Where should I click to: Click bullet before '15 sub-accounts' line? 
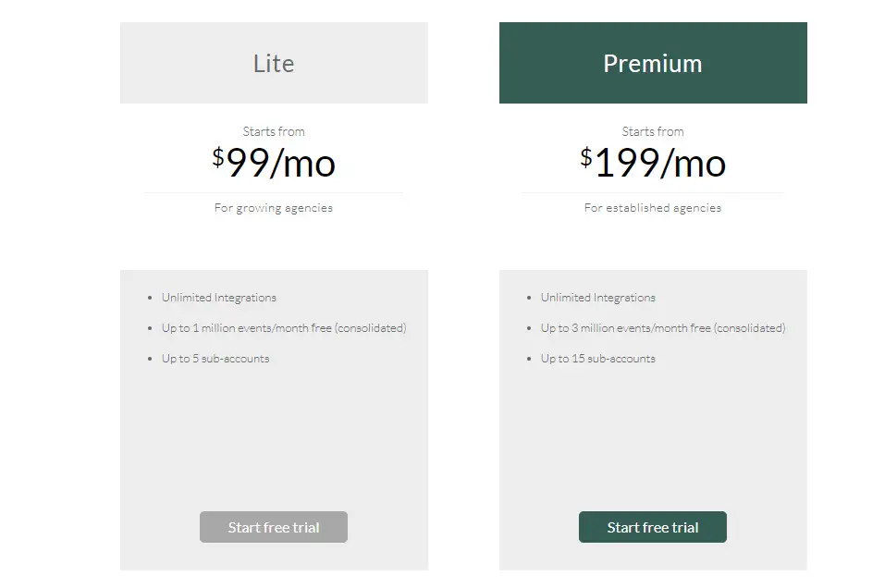529,359
